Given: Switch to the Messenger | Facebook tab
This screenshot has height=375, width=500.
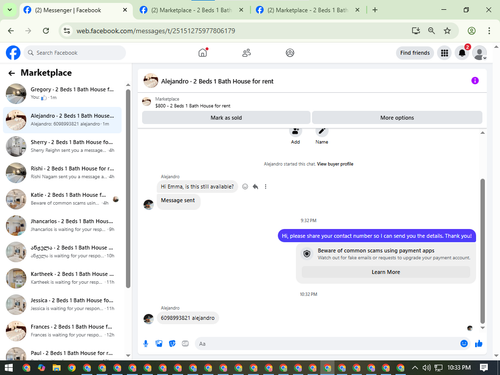Looking at the screenshot, I should [x=76, y=10].
